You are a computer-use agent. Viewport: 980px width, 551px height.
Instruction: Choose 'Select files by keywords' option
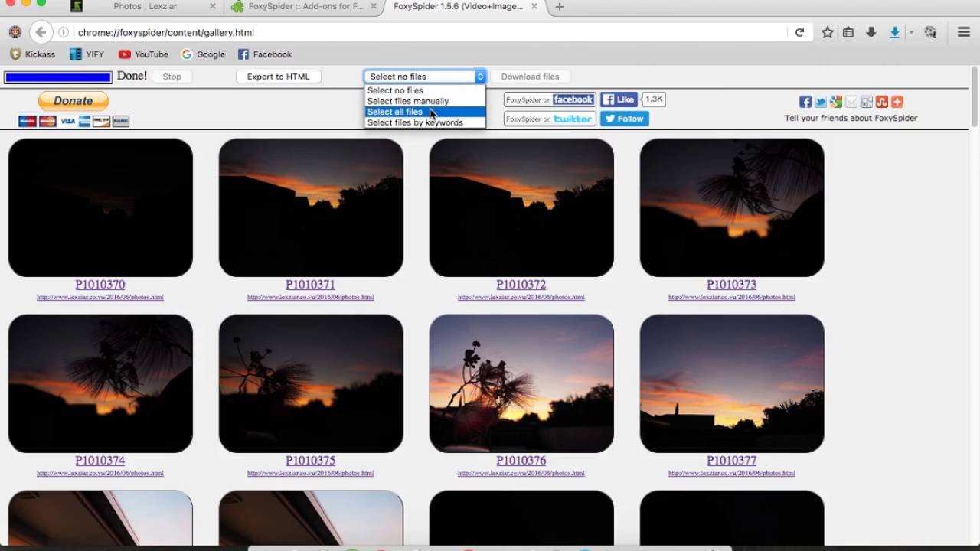click(x=425, y=122)
